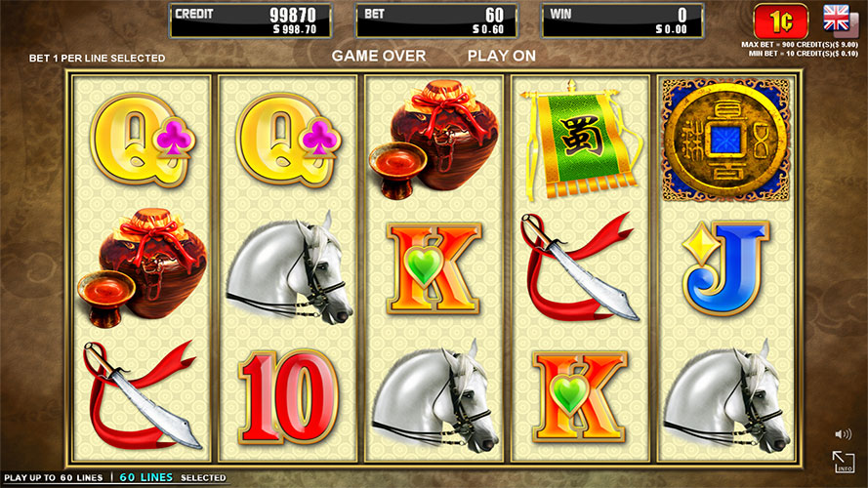Click the sword with red ribbon on the first reel
868x488 pixels.
pos(142,395)
